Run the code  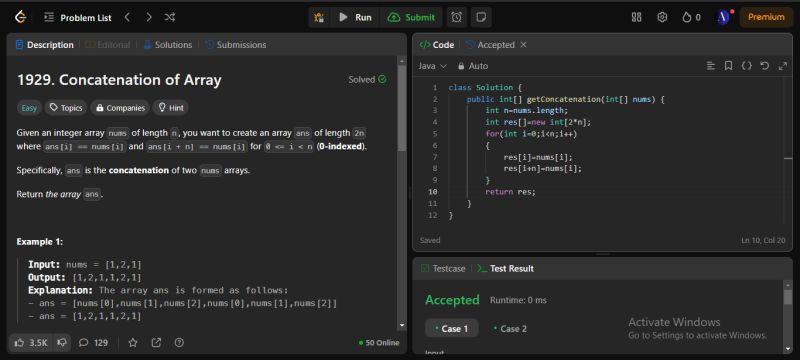click(355, 17)
